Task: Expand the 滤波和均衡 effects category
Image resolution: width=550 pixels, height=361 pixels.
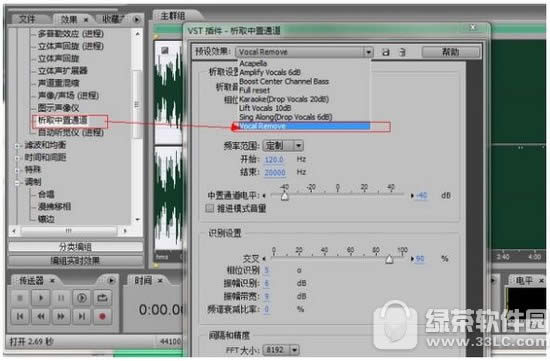Action: click(17, 146)
